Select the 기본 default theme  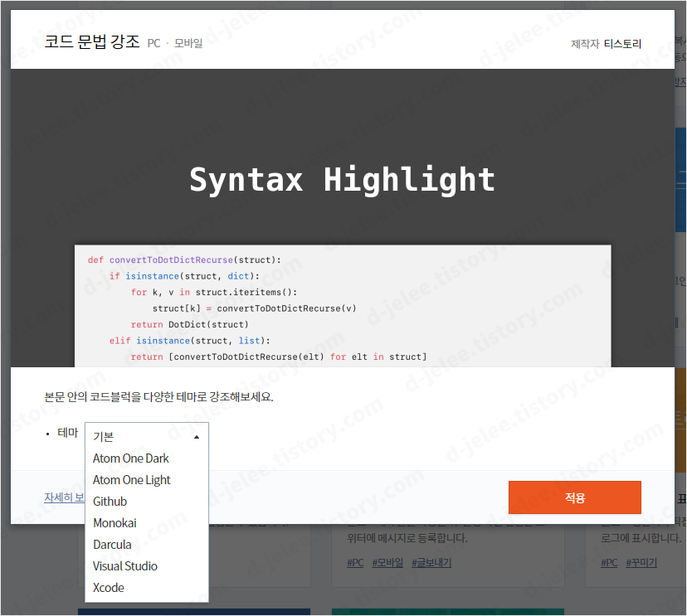(103, 436)
